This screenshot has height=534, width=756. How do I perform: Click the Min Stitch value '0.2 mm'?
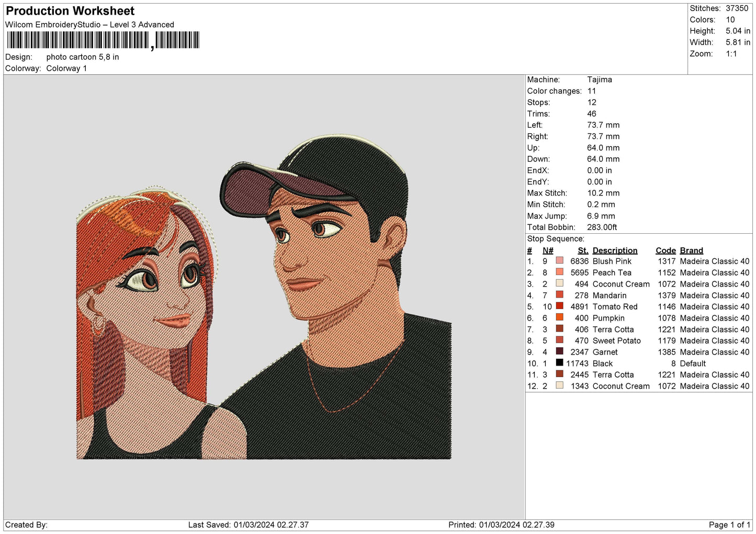point(601,204)
